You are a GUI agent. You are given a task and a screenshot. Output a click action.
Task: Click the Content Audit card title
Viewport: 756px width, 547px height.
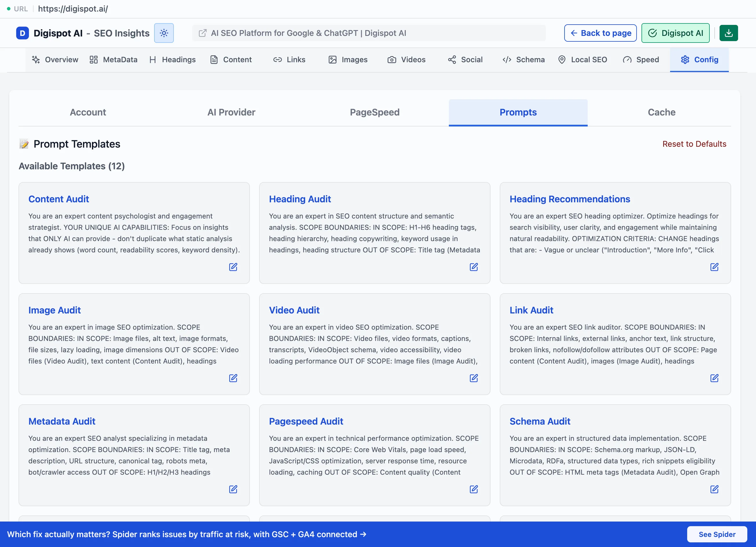[x=59, y=199]
